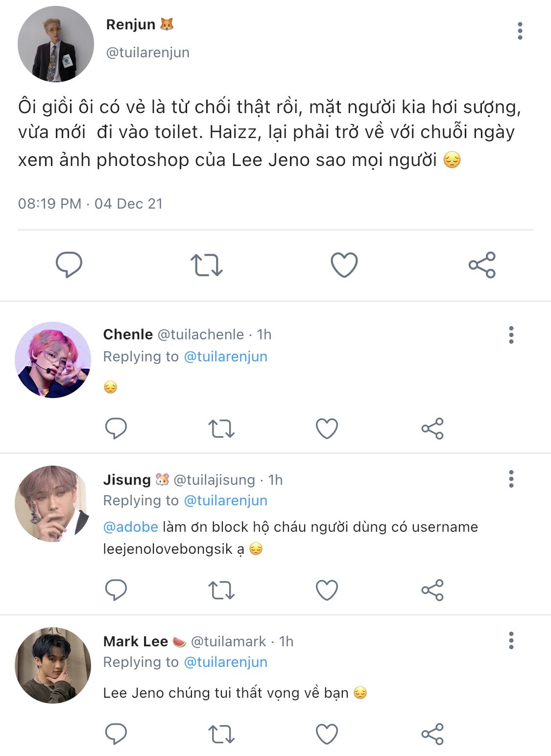
Task: Retweet Chenle's reply
Action: 221,428
